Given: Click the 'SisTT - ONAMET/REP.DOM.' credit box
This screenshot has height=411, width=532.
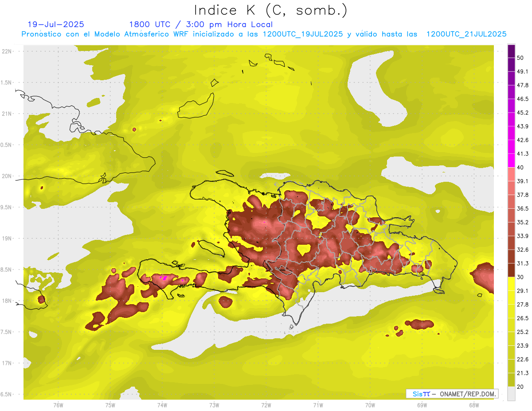Looking at the screenshot, I should [452, 394].
